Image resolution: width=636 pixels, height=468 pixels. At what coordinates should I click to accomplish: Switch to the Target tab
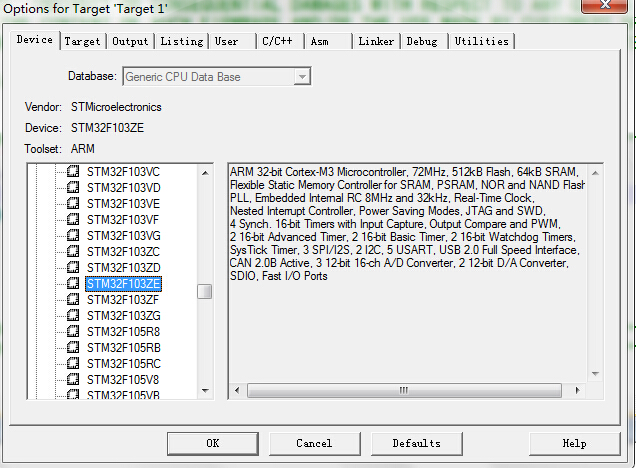coord(82,42)
